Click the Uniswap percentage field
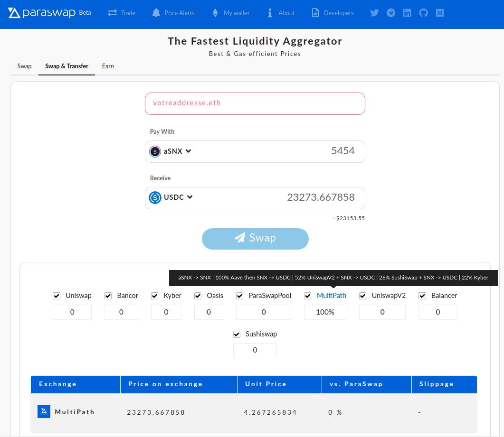Image resolution: width=504 pixels, height=437 pixels. pyautogui.click(x=72, y=312)
